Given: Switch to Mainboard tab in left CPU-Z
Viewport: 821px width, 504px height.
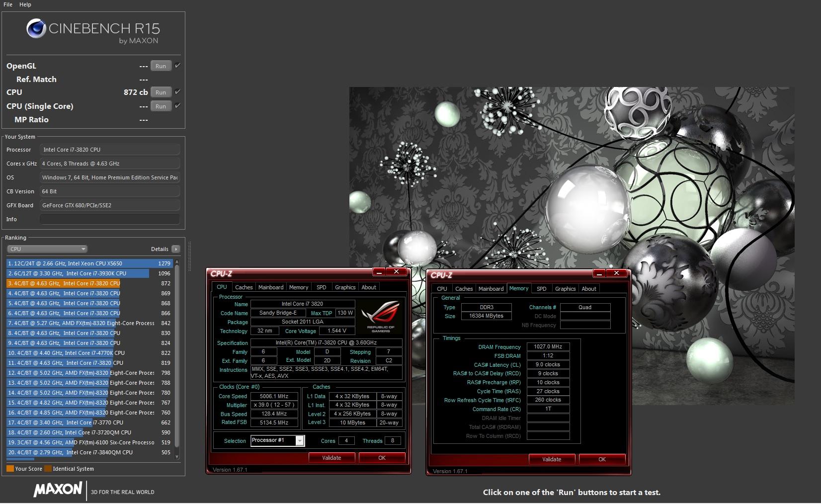Looking at the screenshot, I should pyautogui.click(x=271, y=287).
